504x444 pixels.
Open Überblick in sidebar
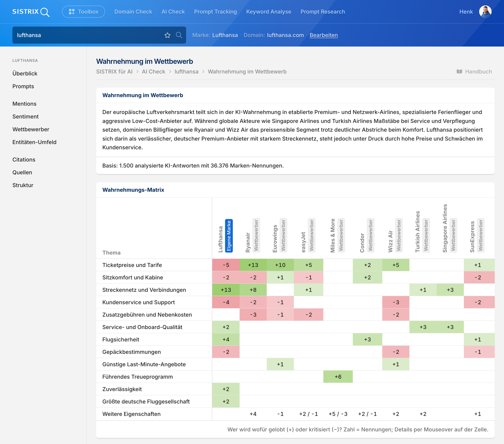pyautogui.click(x=25, y=73)
